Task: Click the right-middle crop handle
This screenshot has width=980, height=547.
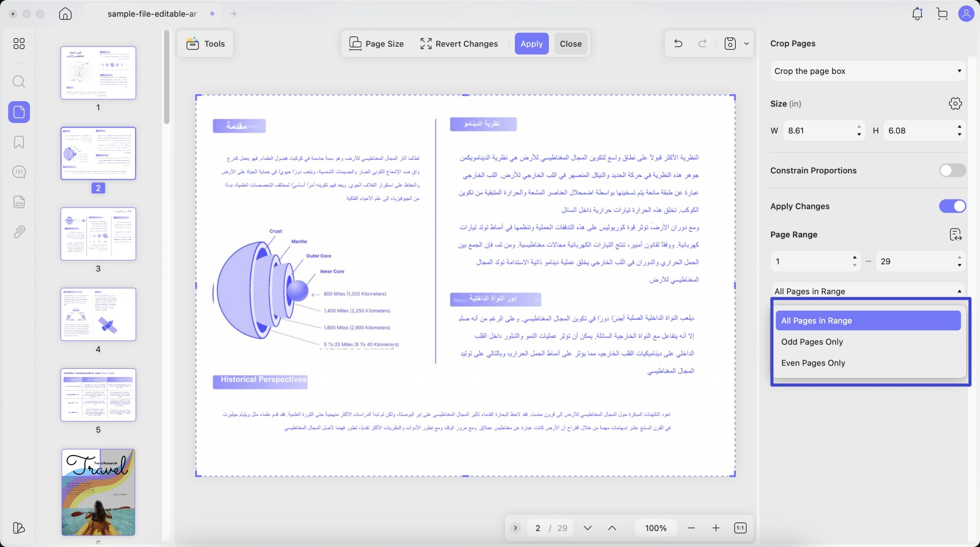Action: [735, 285]
